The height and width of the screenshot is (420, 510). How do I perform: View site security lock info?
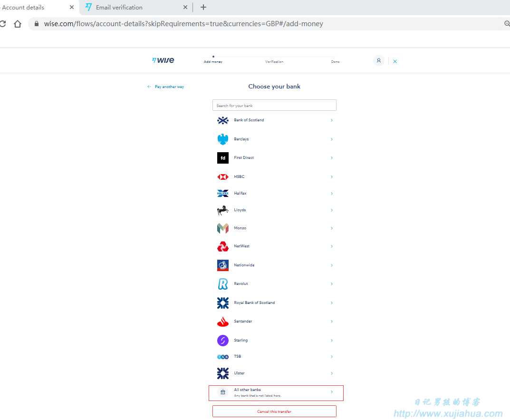[37, 24]
